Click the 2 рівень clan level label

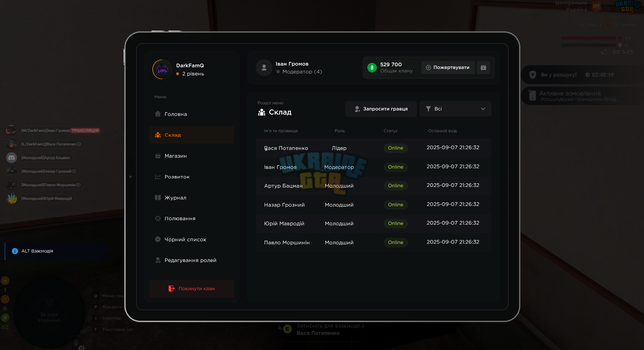coord(193,74)
